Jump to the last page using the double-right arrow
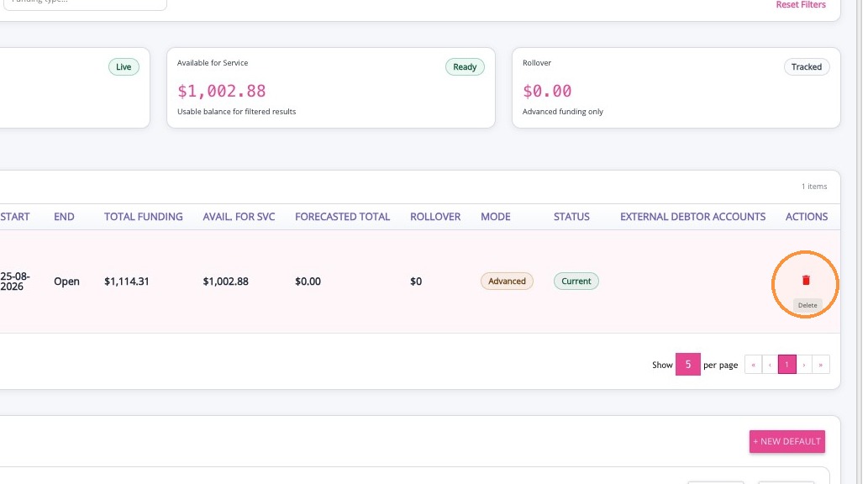The image size is (868, 484). tap(820, 365)
